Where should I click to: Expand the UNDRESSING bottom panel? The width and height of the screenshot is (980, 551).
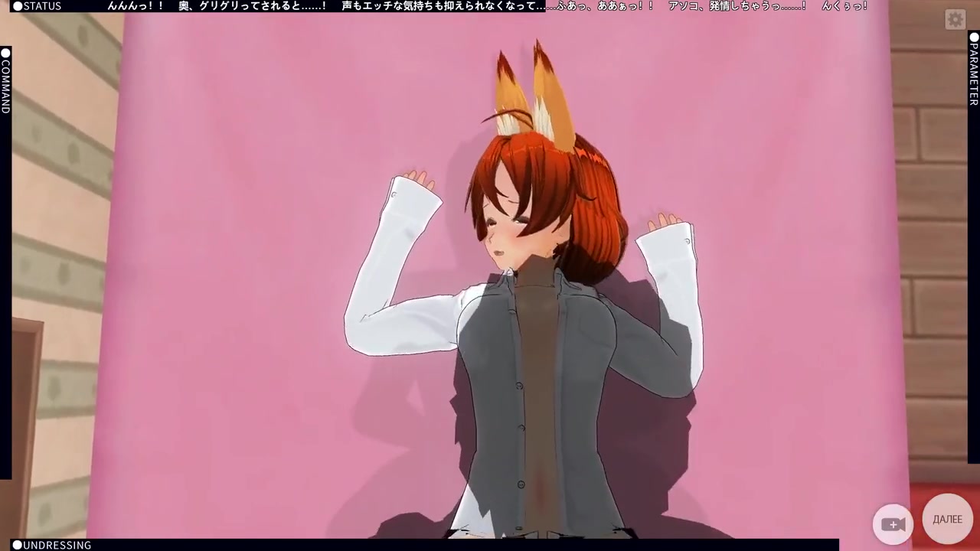[52, 545]
